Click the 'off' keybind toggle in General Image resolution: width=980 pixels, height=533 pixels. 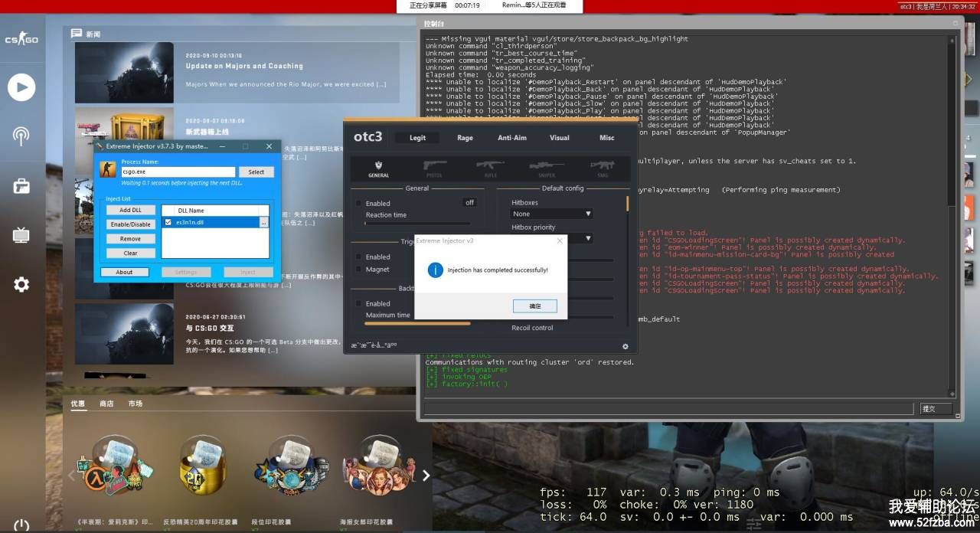click(469, 203)
